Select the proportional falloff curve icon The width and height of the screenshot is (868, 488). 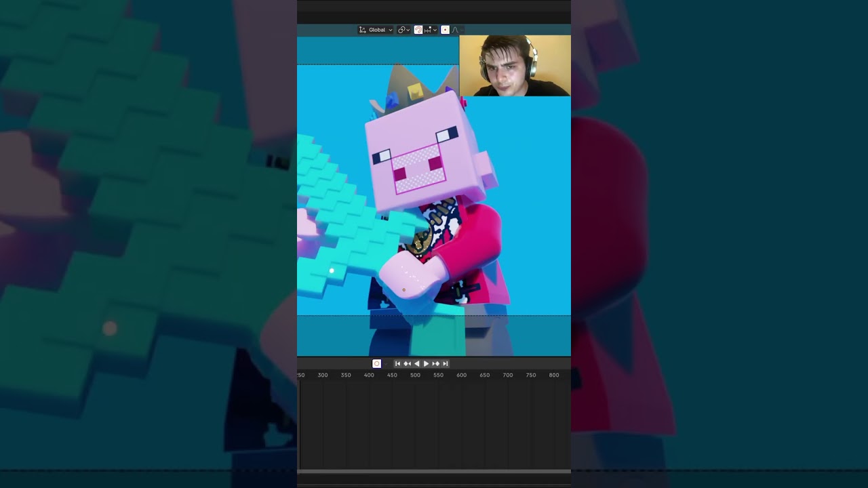click(x=455, y=30)
